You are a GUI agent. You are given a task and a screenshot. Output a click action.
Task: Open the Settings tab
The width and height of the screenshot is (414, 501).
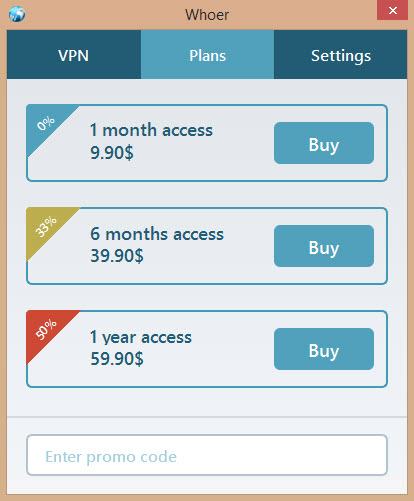pyautogui.click(x=341, y=55)
